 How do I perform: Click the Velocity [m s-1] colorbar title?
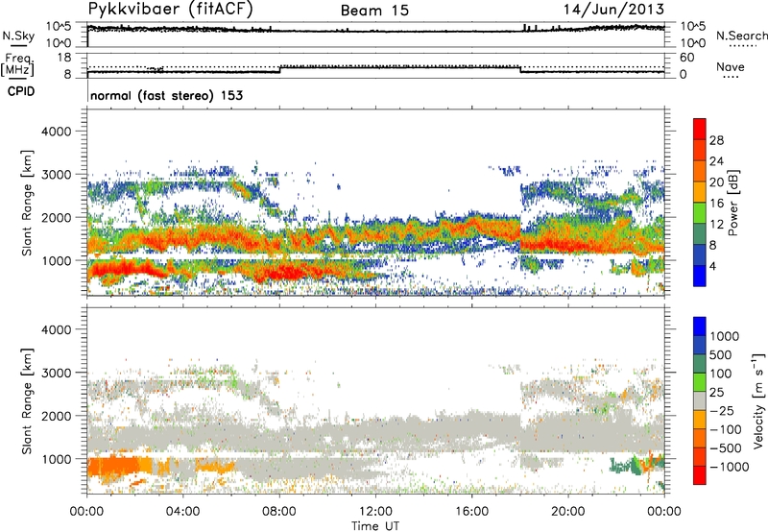click(x=758, y=400)
